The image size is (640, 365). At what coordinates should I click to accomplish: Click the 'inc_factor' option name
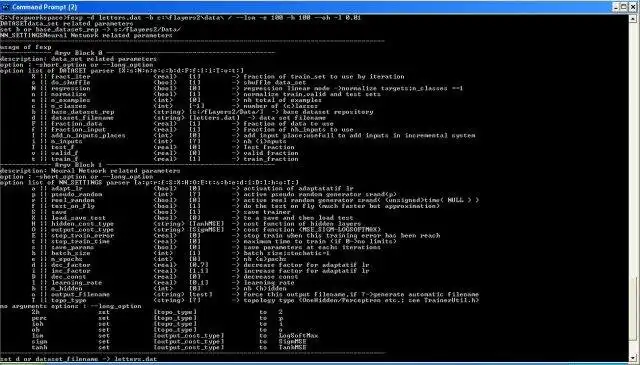[x=71, y=271]
